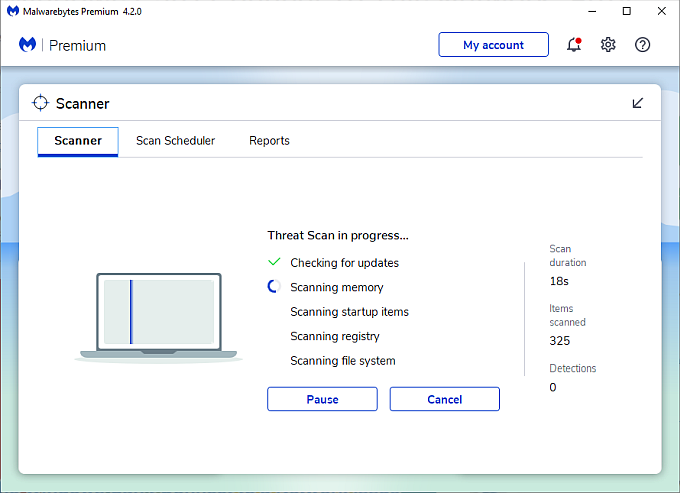The width and height of the screenshot is (680, 493).
Task: Click the Malwarebytes logo beside Premium
Action: [x=27, y=45]
